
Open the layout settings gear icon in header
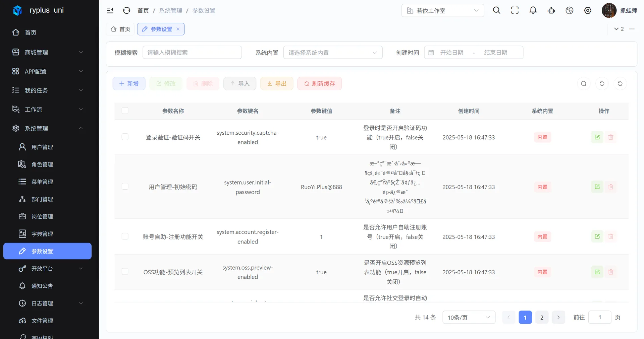[x=588, y=10]
